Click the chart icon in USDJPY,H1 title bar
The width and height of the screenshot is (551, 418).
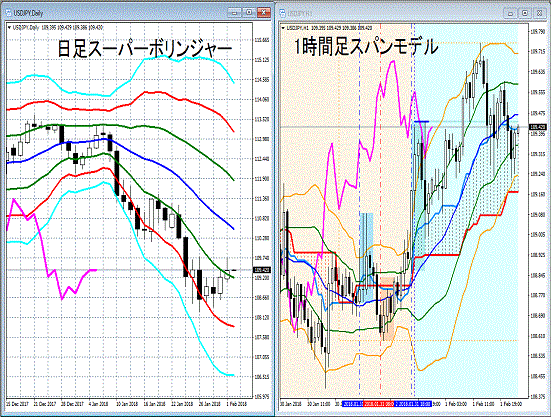tap(282, 13)
